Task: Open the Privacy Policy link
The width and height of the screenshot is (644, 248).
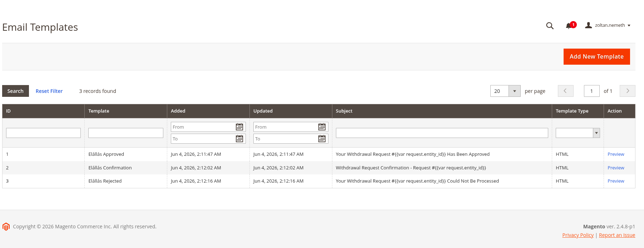Action: click(x=578, y=235)
